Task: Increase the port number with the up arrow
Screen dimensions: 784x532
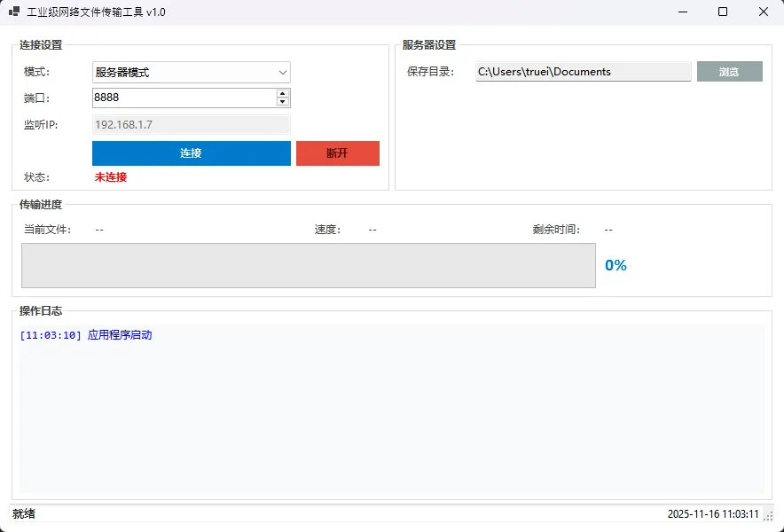Action: coord(283,93)
